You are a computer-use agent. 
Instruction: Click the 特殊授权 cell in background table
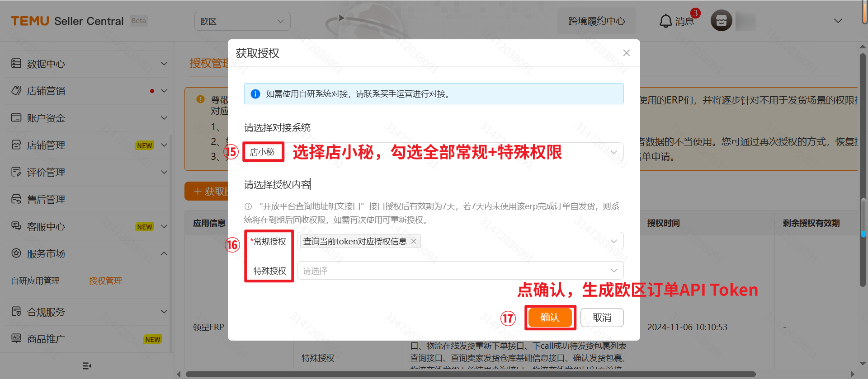click(318, 358)
